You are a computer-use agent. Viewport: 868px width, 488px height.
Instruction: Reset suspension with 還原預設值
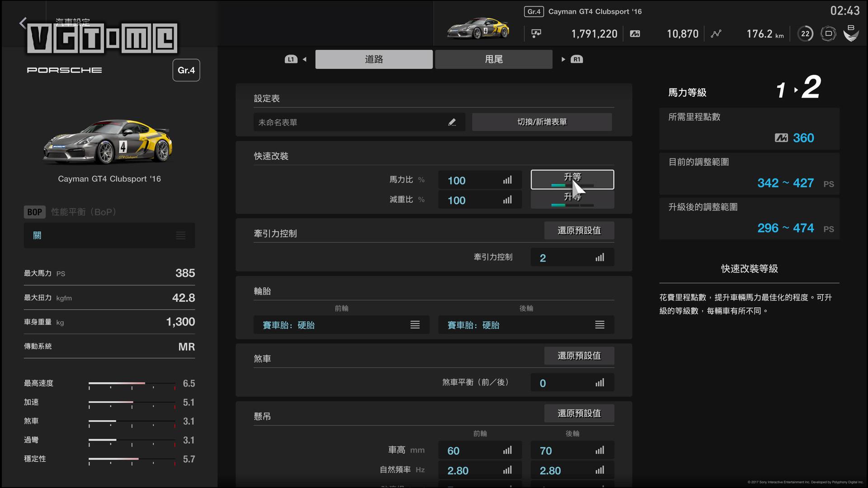(x=579, y=413)
